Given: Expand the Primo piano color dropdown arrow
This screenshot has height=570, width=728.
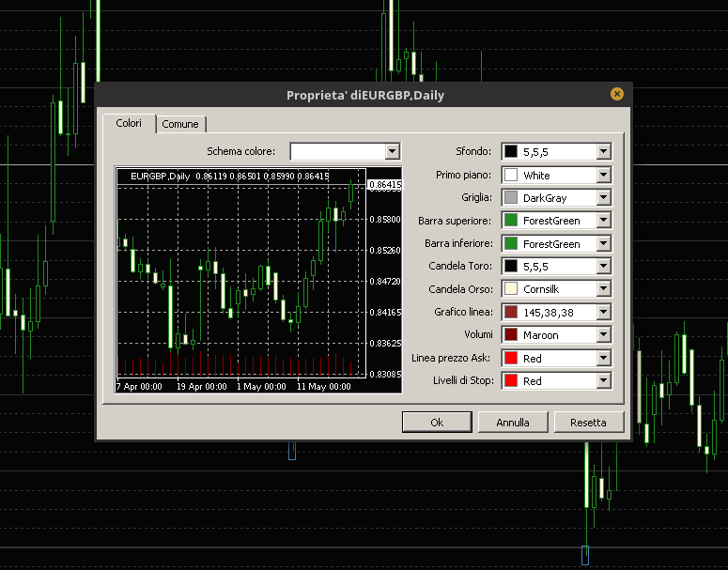Looking at the screenshot, I should tap(603, 175).
